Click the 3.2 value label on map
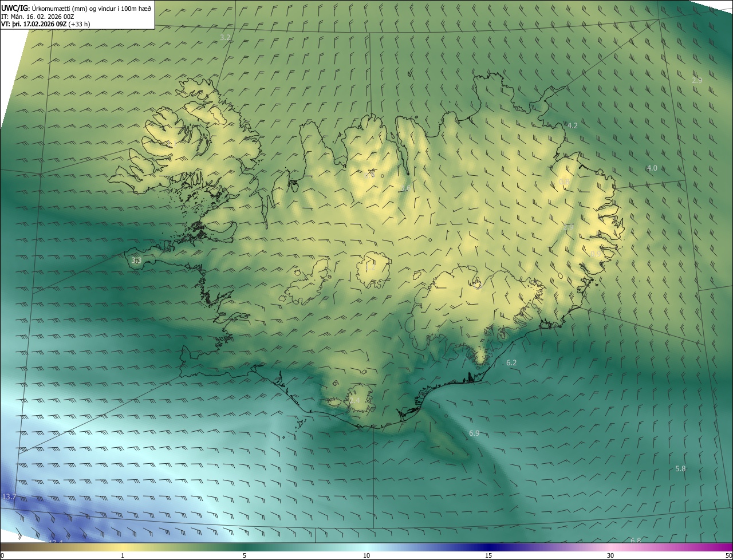Image resolution: width=733 pixels, height=560 pixels. (x=225, y=37)
